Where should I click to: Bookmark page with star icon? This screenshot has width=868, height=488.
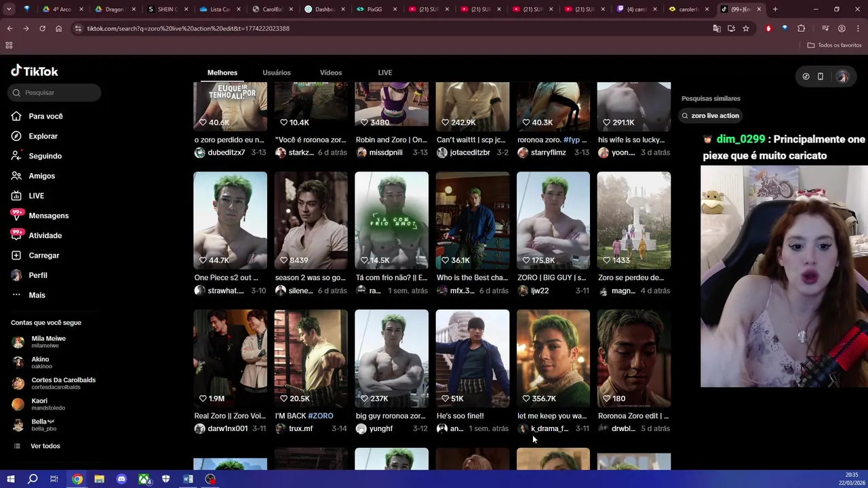coord(746,28)
